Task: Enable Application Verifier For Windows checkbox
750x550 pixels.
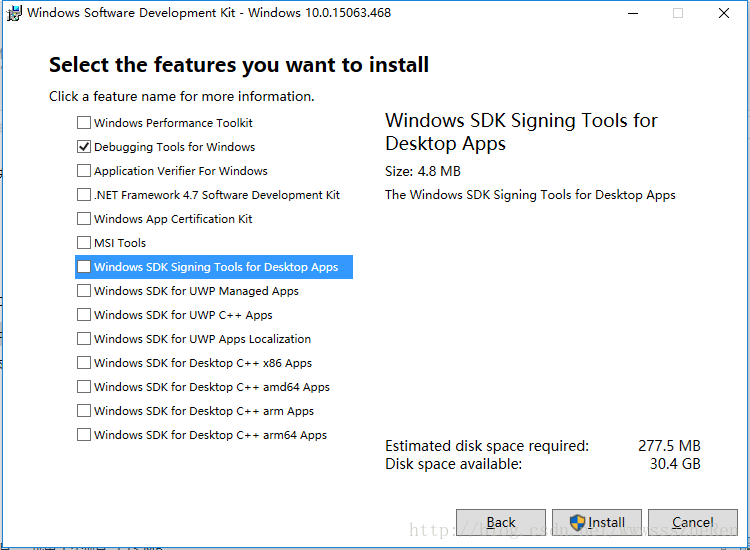Action: pos(84,171)
